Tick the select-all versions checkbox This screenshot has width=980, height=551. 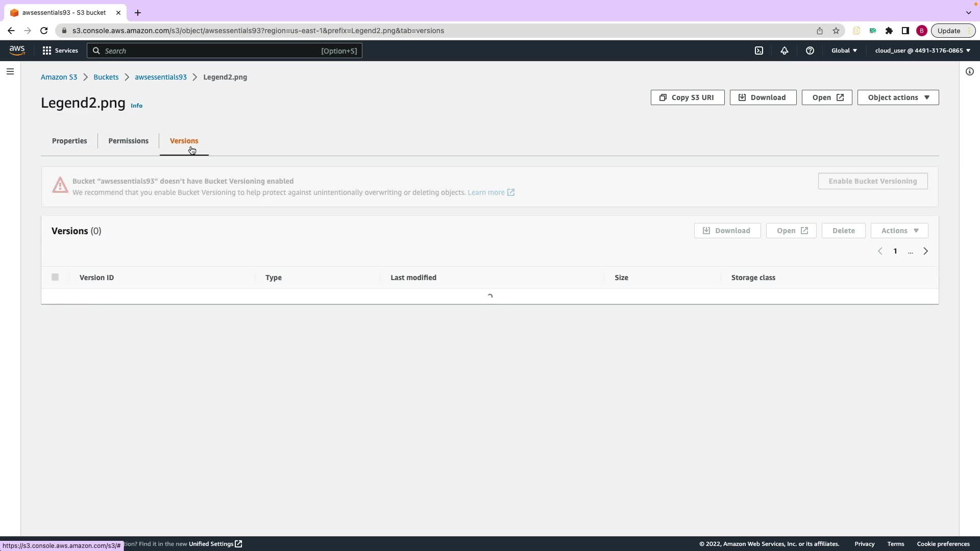coord(55,277)
